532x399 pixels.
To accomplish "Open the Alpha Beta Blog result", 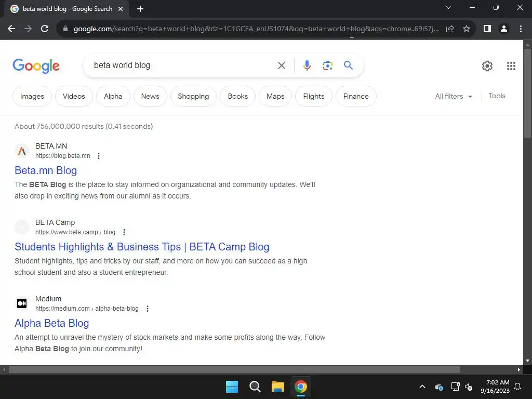I will tap(51, 323).
